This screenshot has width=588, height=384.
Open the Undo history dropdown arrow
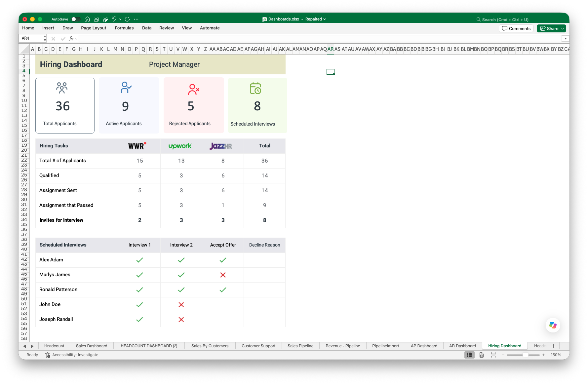[x=120, y=19]
